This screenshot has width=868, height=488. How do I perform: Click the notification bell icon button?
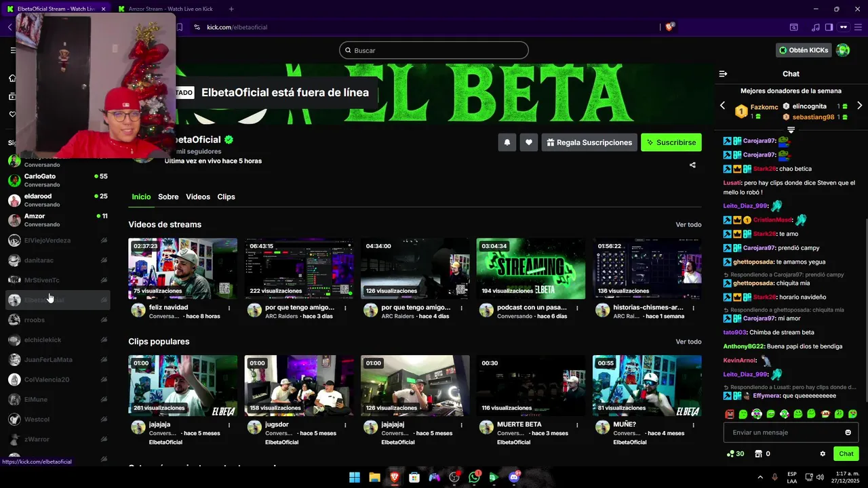[507, 142]
